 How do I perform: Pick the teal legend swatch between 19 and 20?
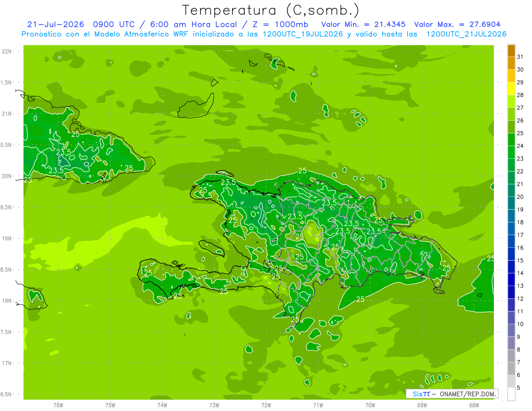(511, 203)
